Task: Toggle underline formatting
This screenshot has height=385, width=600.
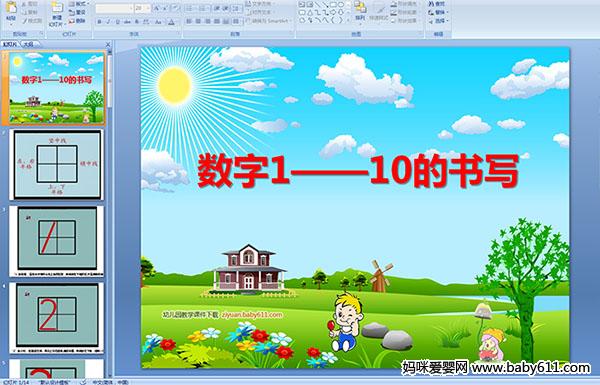Action: tap(118, 22)
